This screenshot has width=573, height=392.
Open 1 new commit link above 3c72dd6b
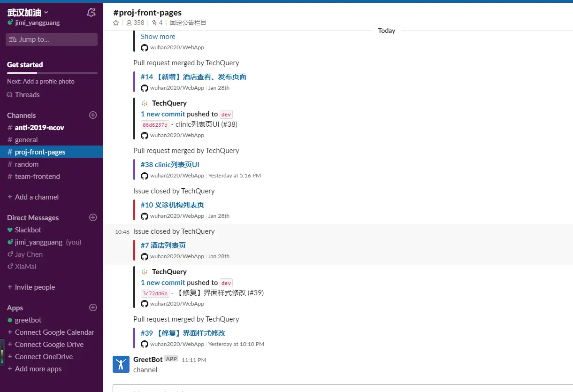coord(163,282)
